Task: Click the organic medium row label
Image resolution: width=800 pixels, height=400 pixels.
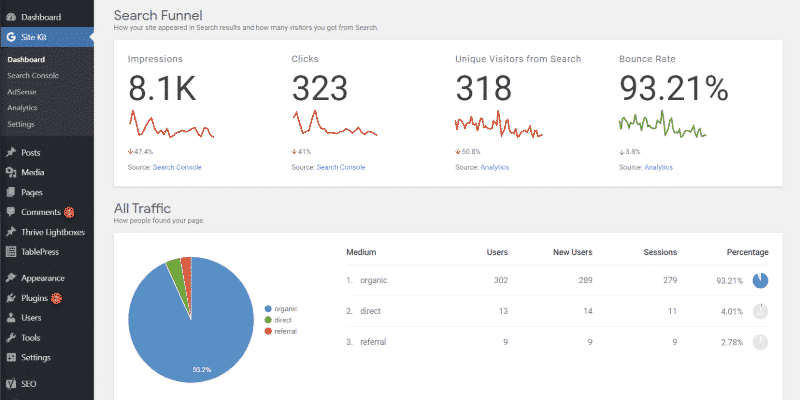Action: 373,280
